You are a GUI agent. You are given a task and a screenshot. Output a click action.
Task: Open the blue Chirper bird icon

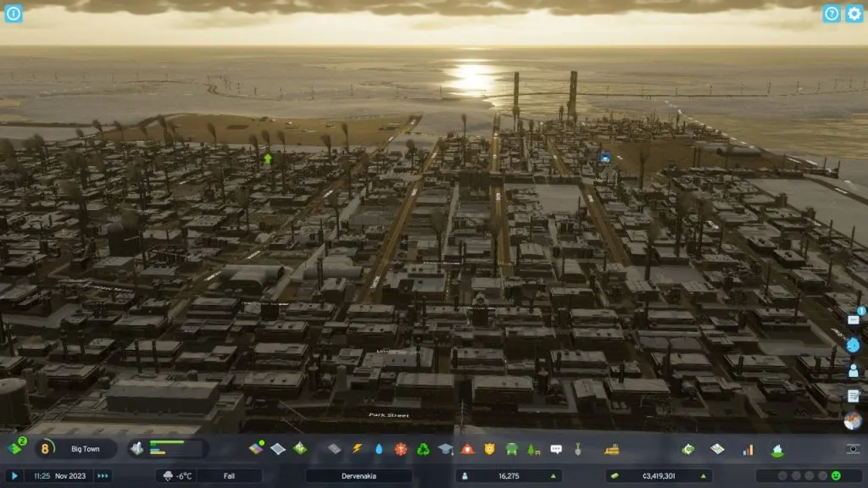point(853,345)
